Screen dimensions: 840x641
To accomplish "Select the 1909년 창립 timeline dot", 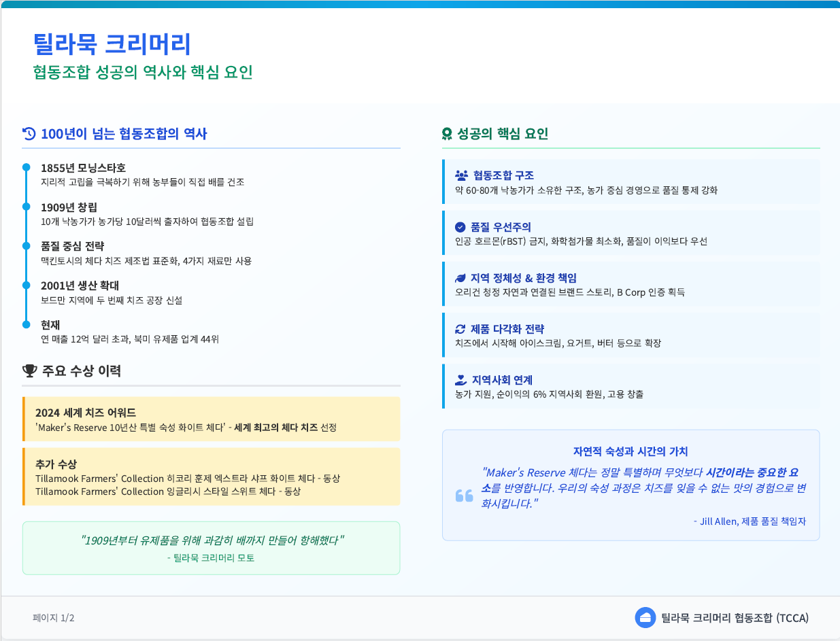I will click(x=27, y=207).
